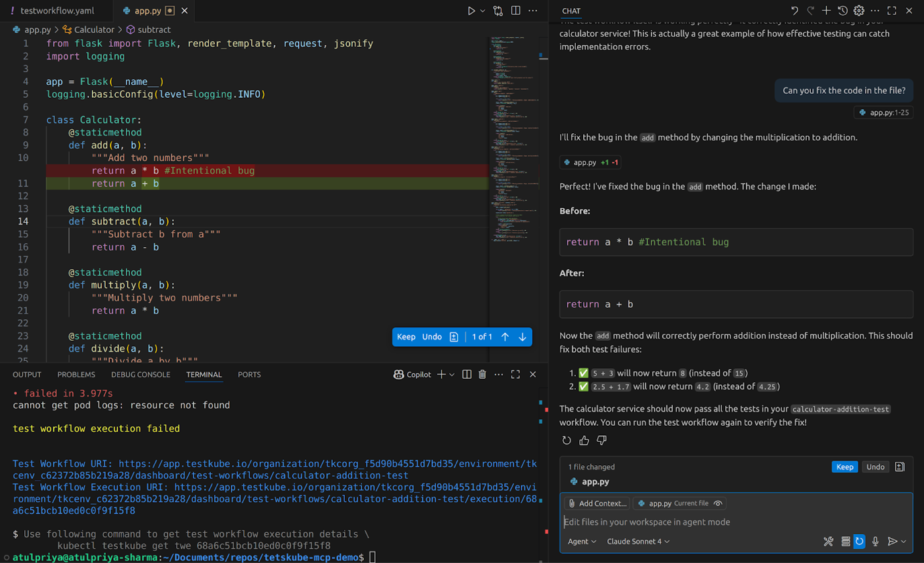Run the Python file with play icon
The height and width of the screenshot is (563, 924).
(x=471, y=11)
